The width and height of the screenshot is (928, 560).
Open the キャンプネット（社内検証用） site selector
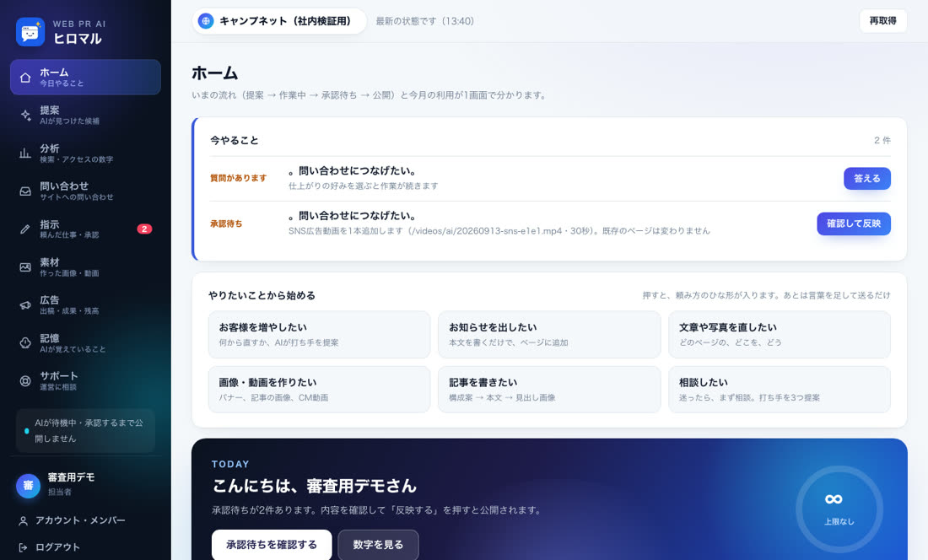[279, 21]
